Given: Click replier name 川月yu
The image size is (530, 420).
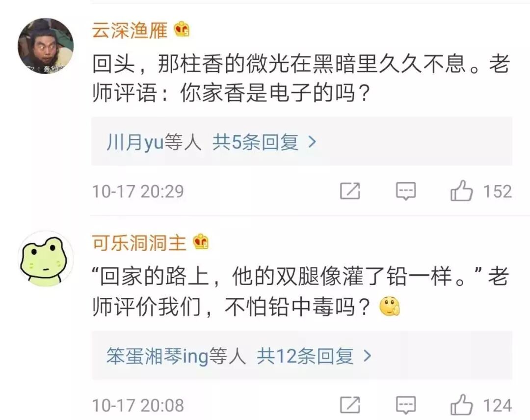Looking at the screenshot, I should coord(135,142).
